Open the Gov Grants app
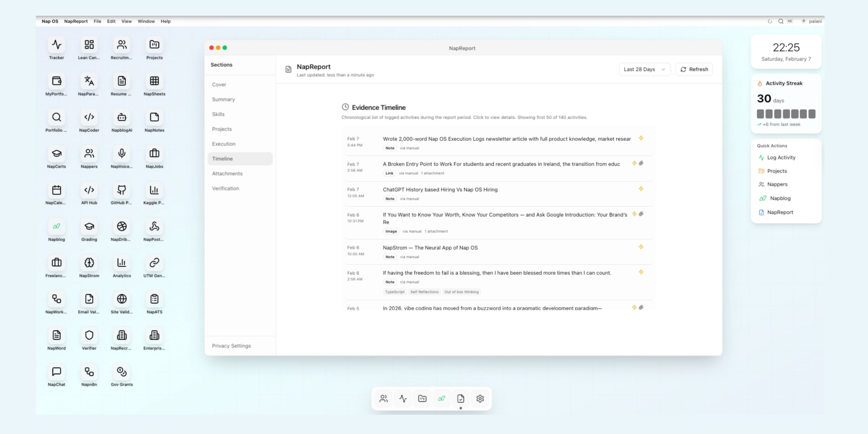Screen dimensions: 868x434 (121, 371)
